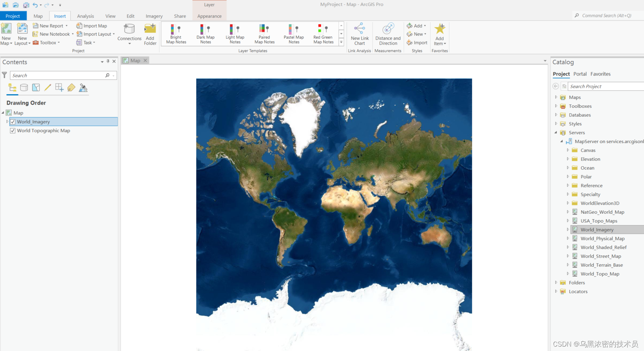The height and width of the screenshot is (351, 644).
Task: Click List By Perspective Imagery icon
Action: click(x=83, y=88)
